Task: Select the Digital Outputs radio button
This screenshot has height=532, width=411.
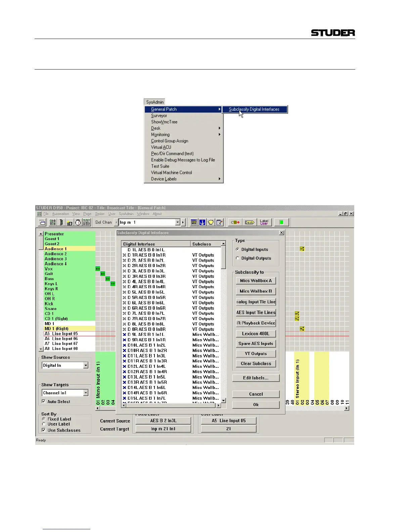Action: [x=238, y=258]
